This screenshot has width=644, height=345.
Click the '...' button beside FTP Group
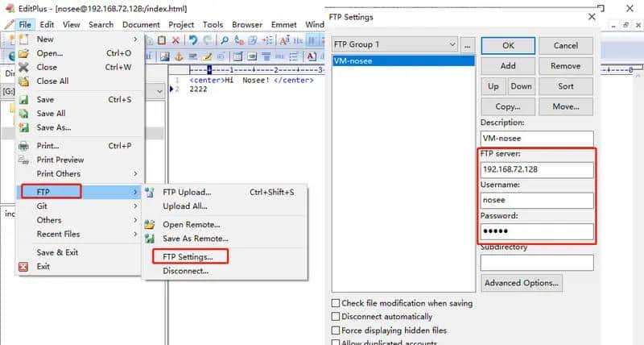coord(468,45)
